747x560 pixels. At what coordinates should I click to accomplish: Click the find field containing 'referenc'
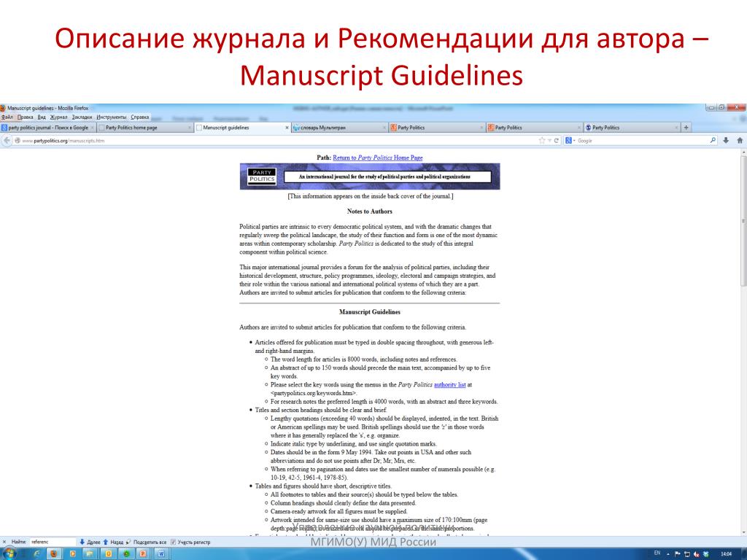pyautogui.click(x=53, y=542)
